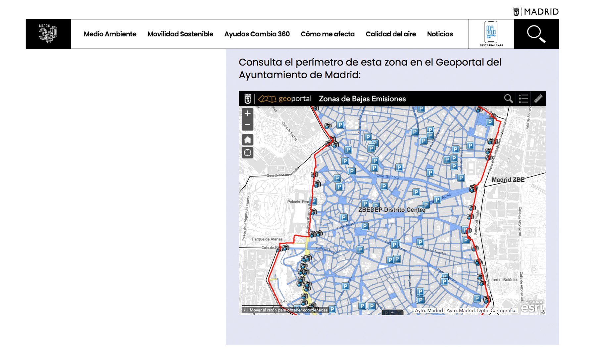The width and height of the screenshot is (596, 364).
Task: Zoom in on the geoportal map
Action: (247, 114)
